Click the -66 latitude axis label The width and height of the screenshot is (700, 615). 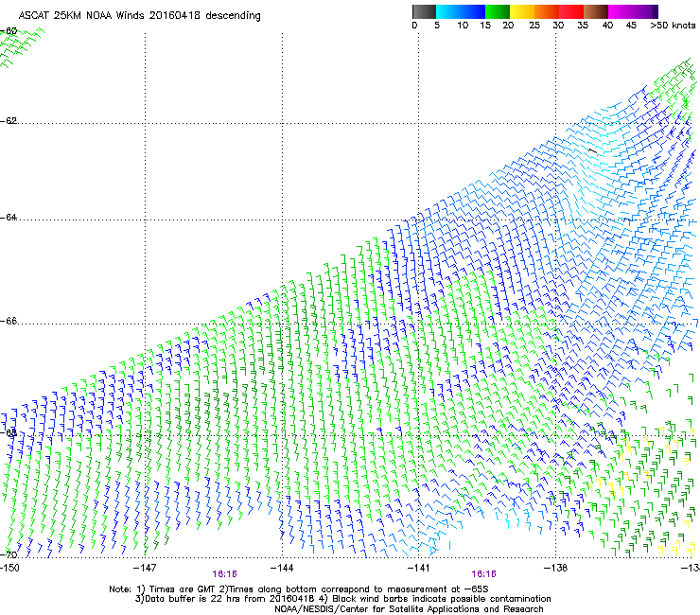click(x=9, y=321)
